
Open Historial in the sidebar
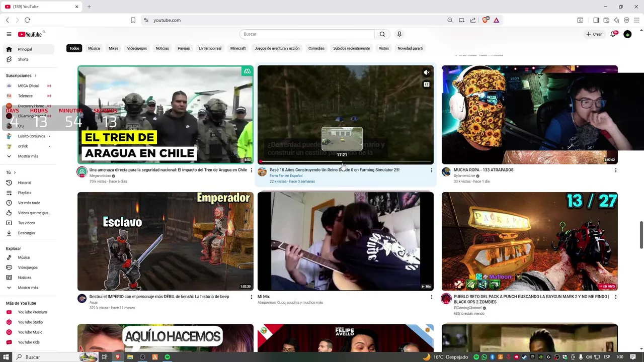(28, 183)
